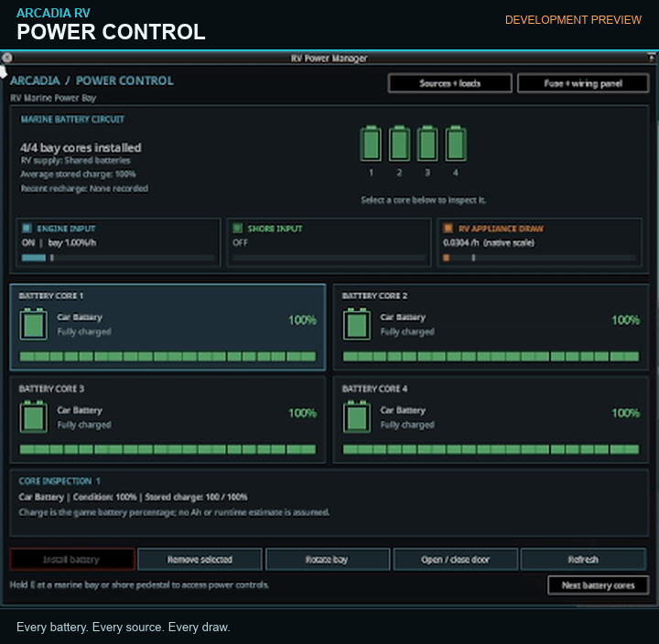The height and width of the screenshot is (644, 659).
Task: Click 'RV supply: Shared batteries' line
Action: [76, 160]
